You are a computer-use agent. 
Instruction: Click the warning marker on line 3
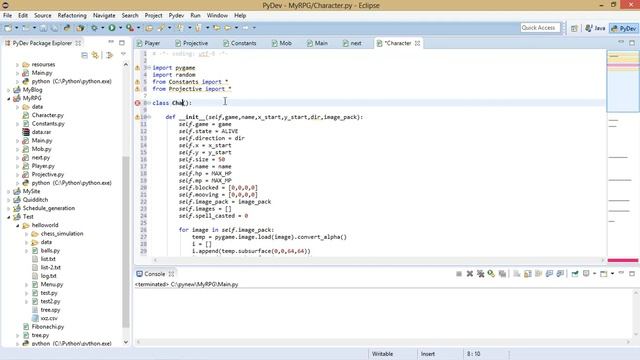tap(138, 68)
